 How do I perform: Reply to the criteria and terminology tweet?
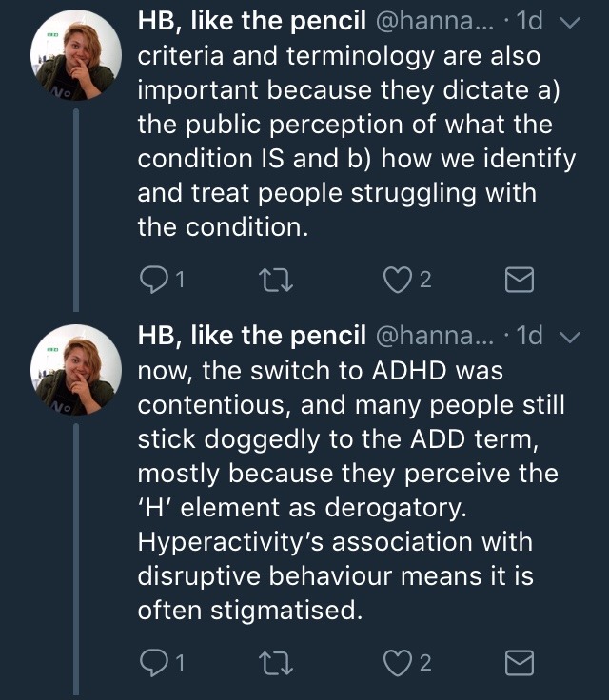click(153, 279)
